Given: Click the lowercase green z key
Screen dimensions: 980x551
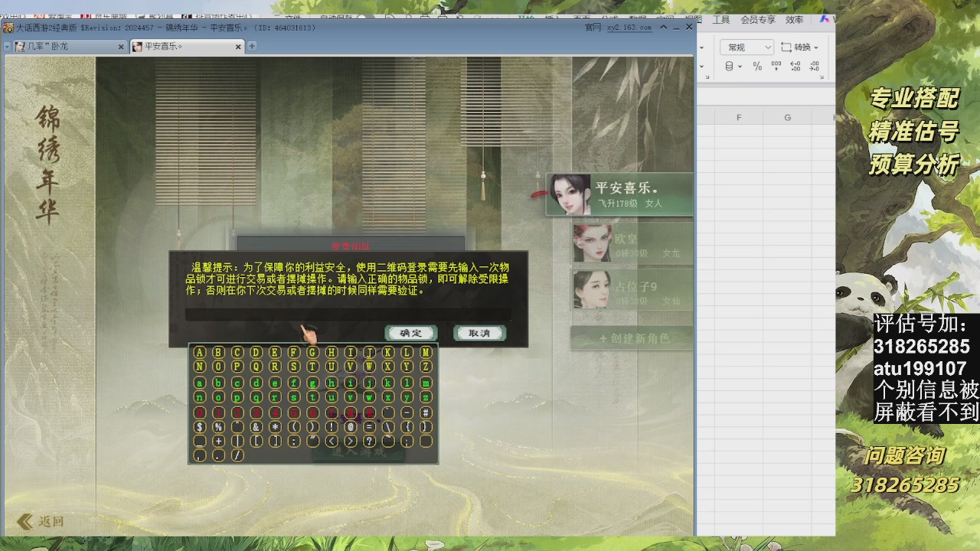Looking at the screenshot, I should [426, 397].
